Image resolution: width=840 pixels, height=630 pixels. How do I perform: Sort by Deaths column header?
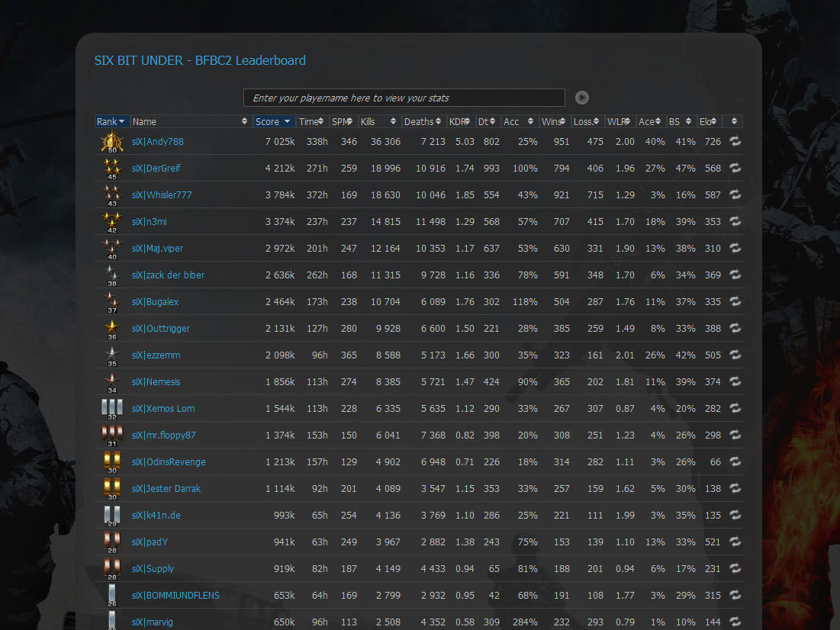pos(423,121)
